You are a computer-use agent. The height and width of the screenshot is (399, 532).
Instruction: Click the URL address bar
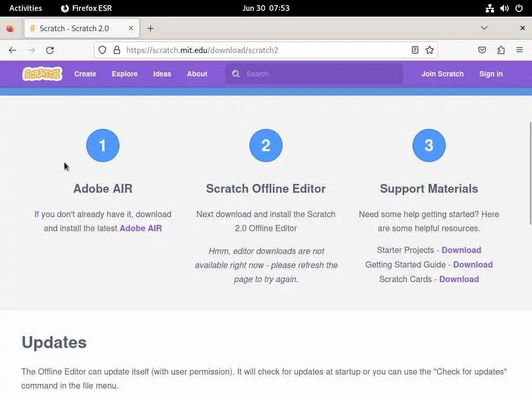click(265, 50)
